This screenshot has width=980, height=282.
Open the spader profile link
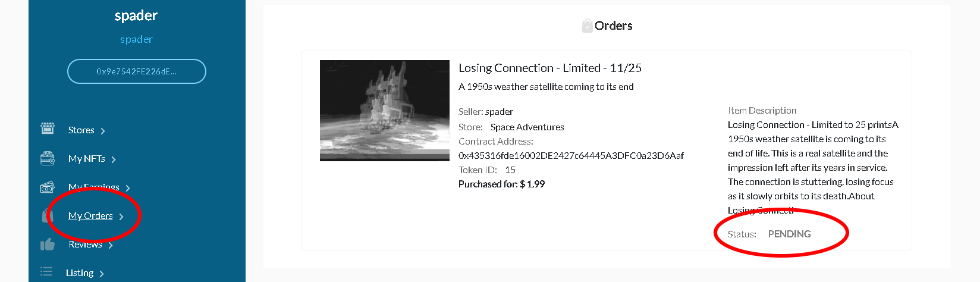[136, 39]
